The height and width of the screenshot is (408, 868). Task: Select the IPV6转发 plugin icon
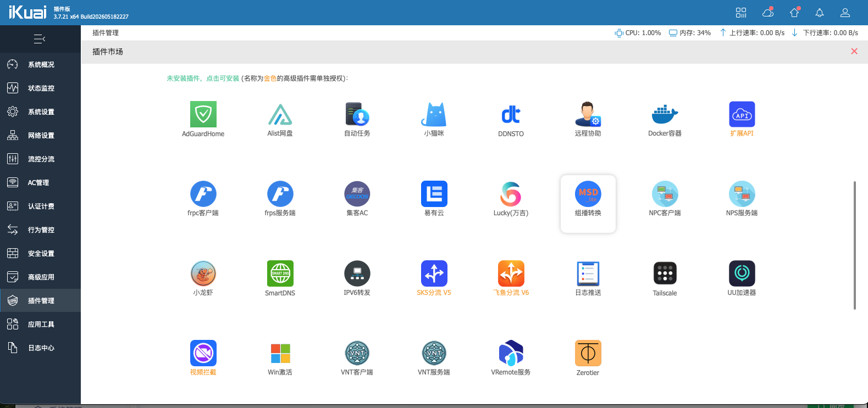(x=357, y=273)
